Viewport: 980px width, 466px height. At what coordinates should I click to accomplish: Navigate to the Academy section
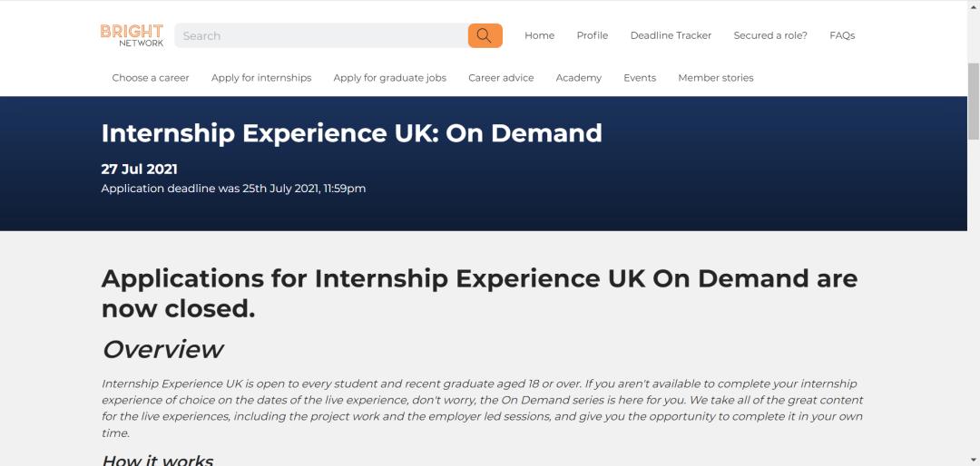coord(579,78)
